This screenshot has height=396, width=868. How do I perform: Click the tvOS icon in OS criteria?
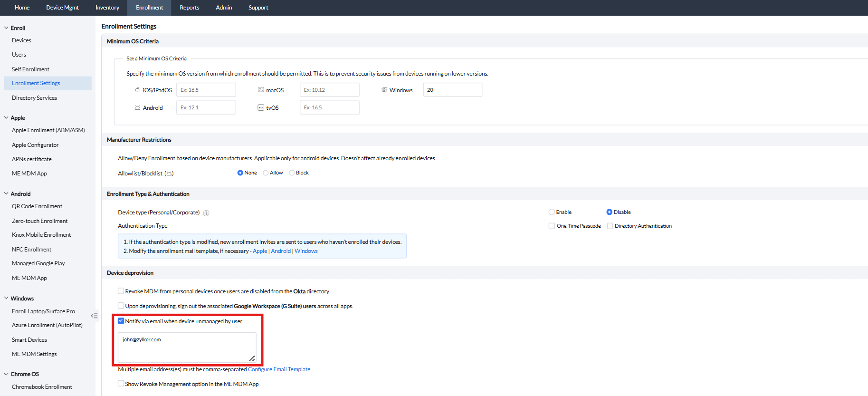(x=261, y=108)
